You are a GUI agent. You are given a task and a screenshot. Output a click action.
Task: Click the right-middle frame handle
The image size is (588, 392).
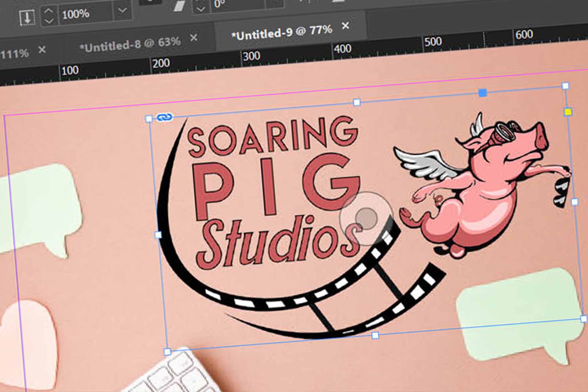[x=575, y=202]
